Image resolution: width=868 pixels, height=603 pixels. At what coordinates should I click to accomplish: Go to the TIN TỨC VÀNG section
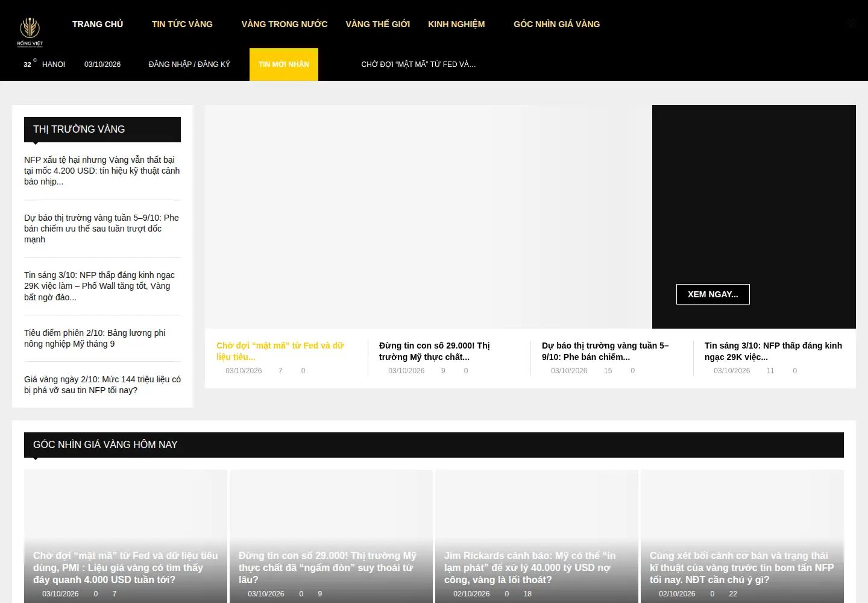182,24
